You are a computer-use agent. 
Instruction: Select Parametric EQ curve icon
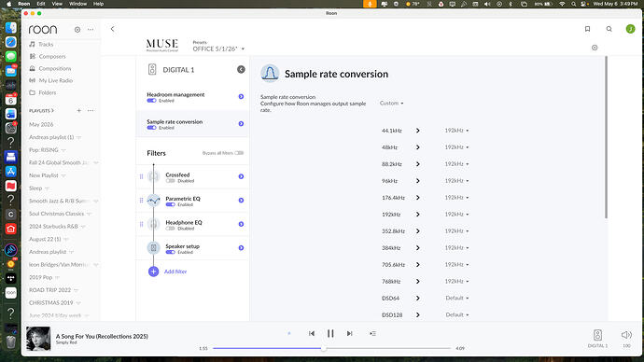tap(154, 201)
